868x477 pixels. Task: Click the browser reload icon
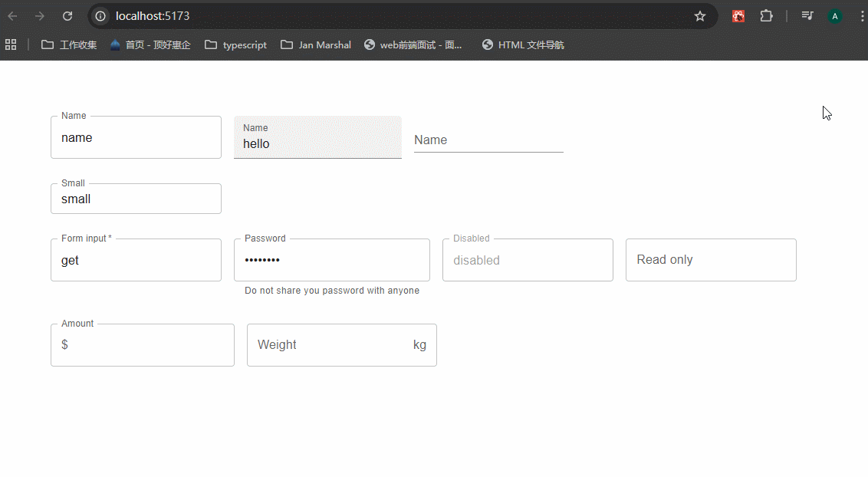[x=67, y=16]
